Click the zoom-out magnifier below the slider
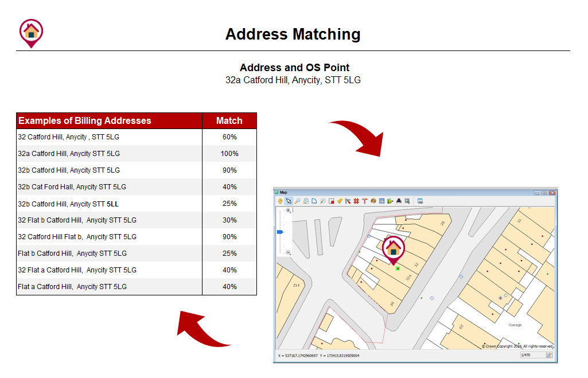588x378 pixels. [x=288, y=252]
